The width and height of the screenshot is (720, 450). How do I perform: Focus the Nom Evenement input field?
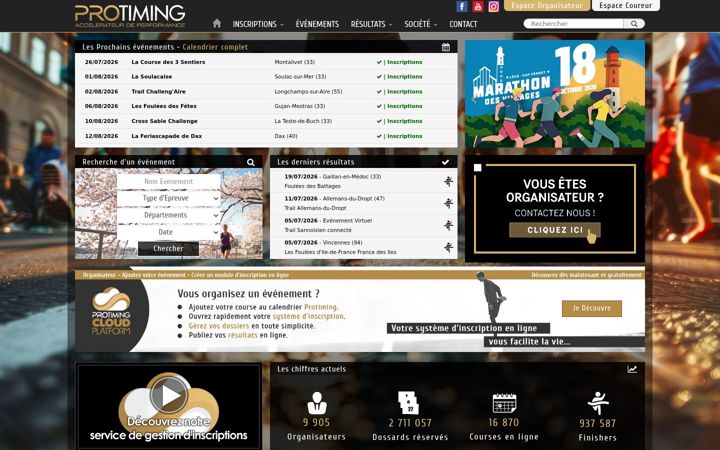coord(169,181)
